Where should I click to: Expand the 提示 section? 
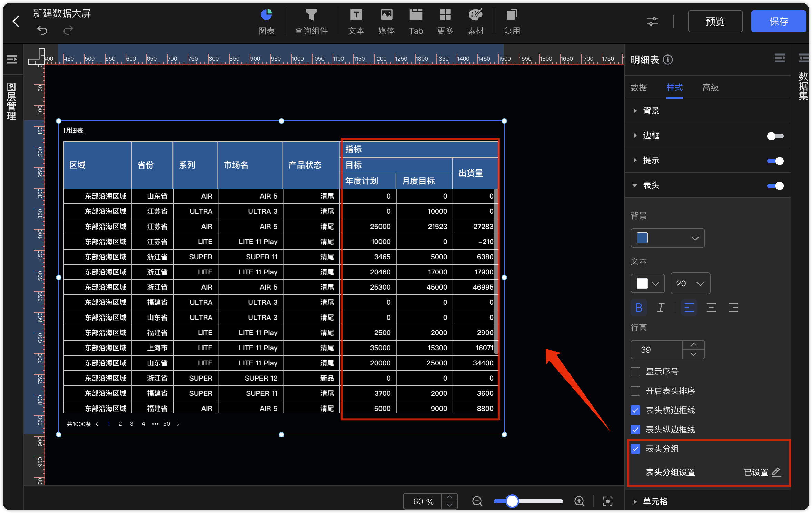[635, 160]
